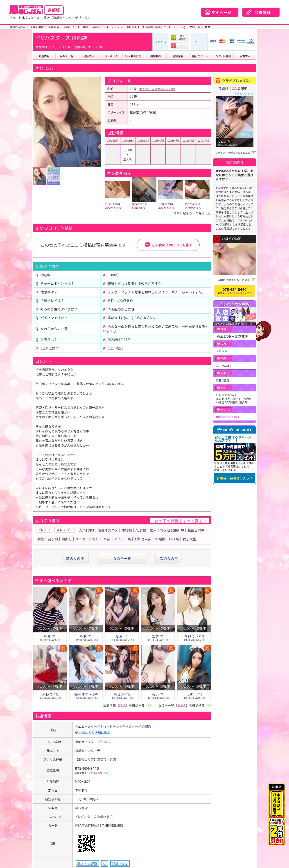Open the ランキング tab

click(x=111, y=56)
